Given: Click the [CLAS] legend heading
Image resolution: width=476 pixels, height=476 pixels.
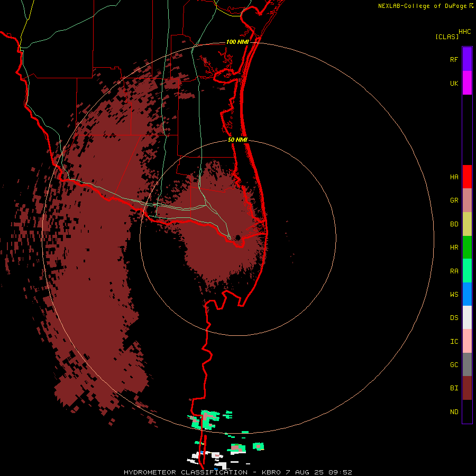Looking at the screenshot, I should [447, 36].
